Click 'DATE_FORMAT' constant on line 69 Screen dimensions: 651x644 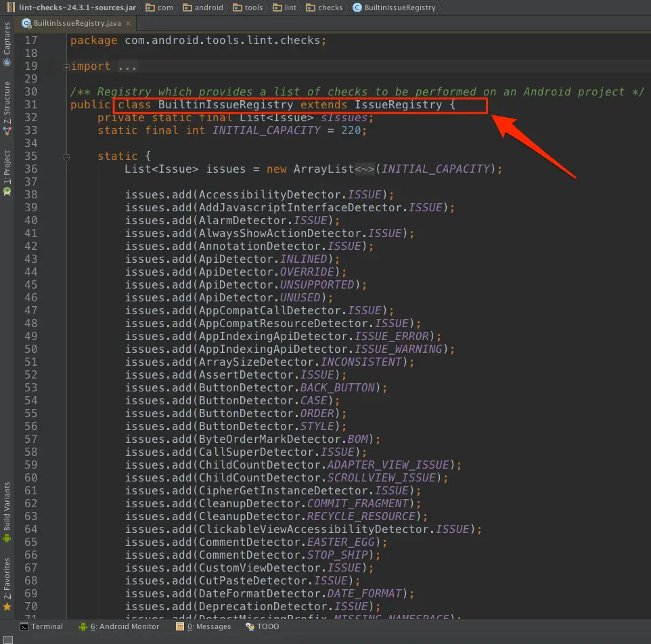click(x=364, y=594)
